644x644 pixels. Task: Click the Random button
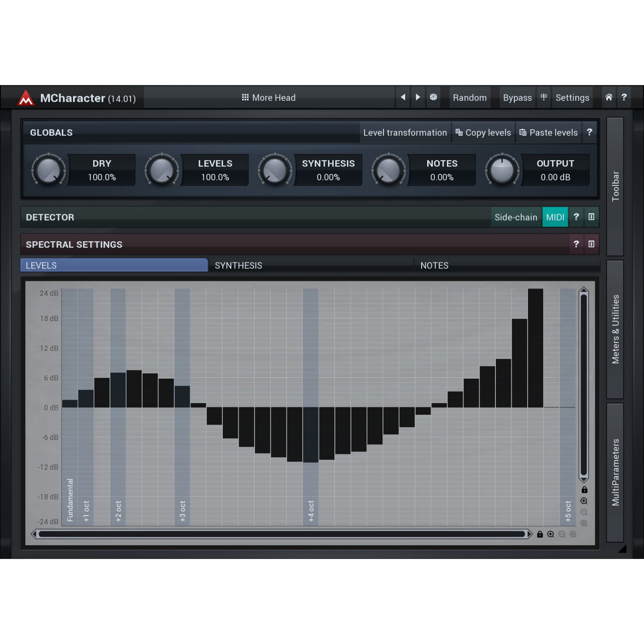[470, 98]
